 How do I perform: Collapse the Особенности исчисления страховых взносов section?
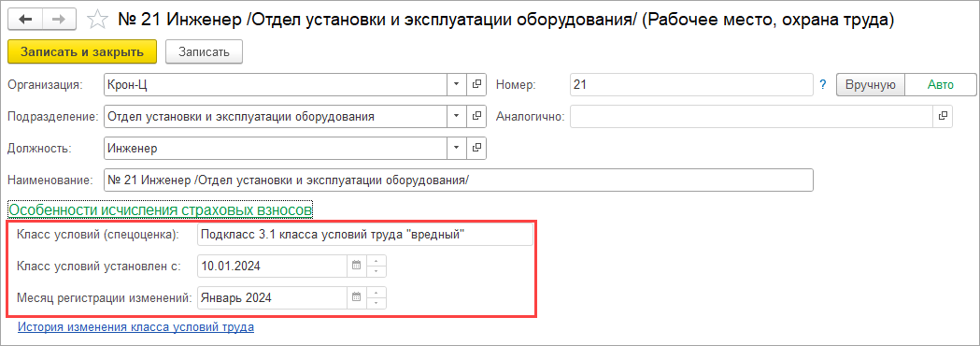pos(160,209)
